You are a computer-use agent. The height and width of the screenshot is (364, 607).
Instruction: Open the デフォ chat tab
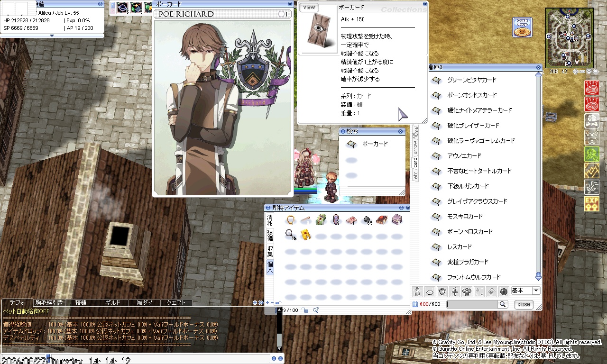[x=18, y=302]
